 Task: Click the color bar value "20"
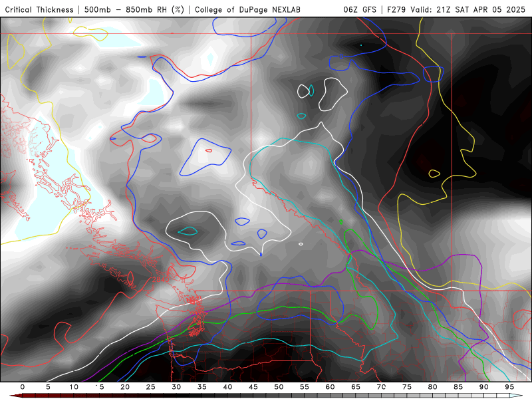(125, 387)
